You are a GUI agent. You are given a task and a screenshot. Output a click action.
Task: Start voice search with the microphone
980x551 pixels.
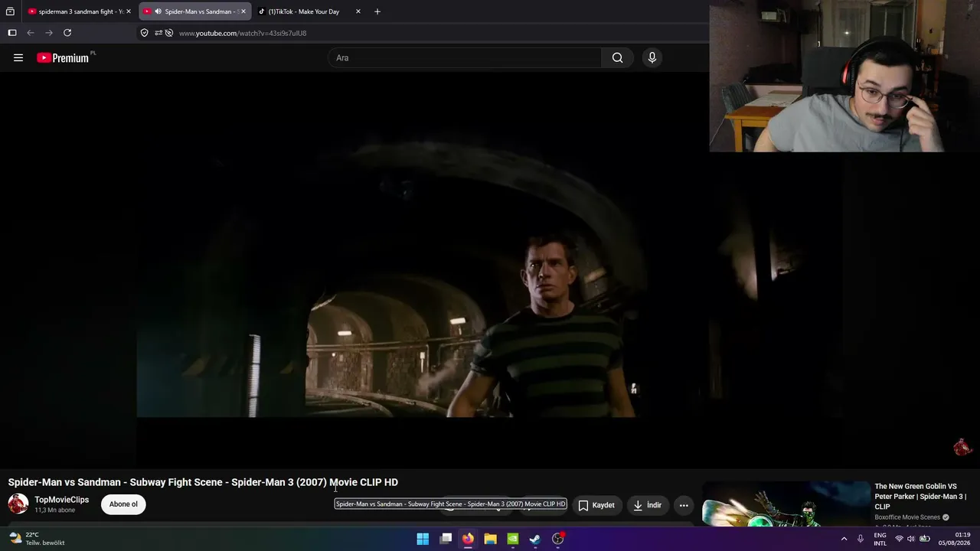coord(652,57)
